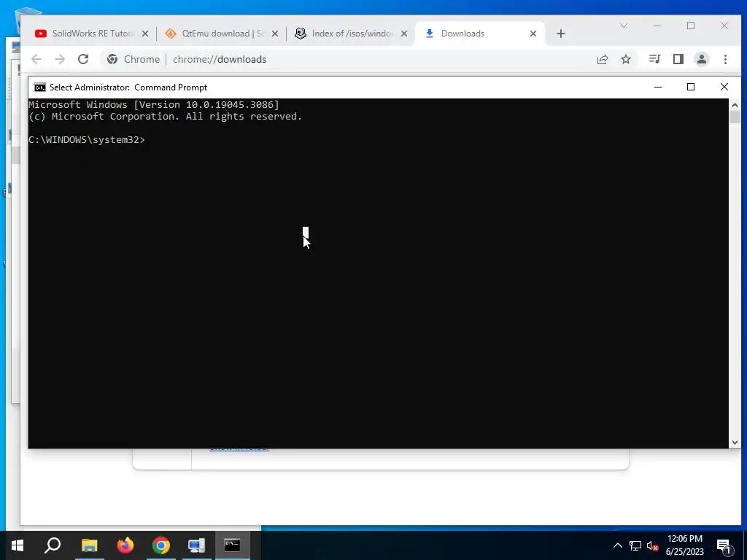Go forward in Chrome
The image size is (747, 560).
click(x=60, y=59)
